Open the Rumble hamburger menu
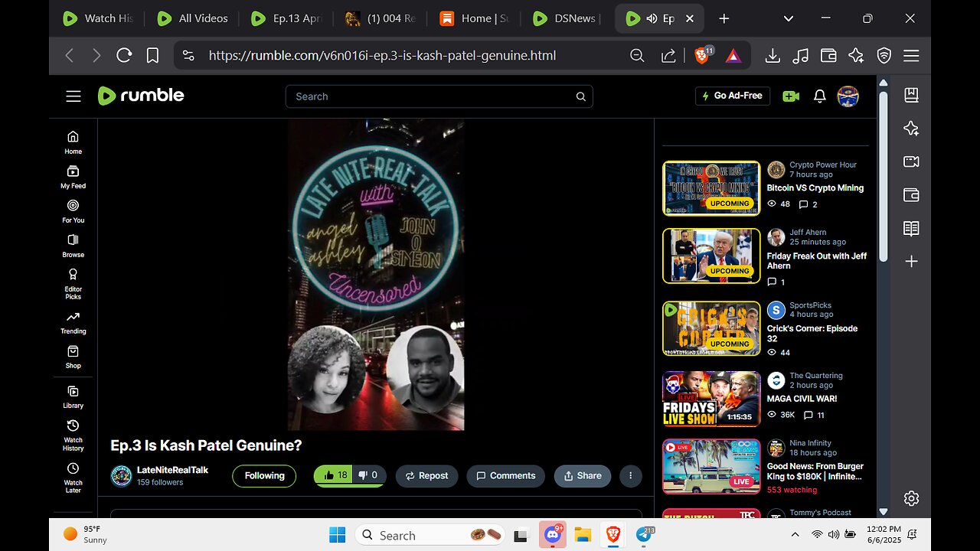Viewport: 980px width, 551px height. [73, 96]
